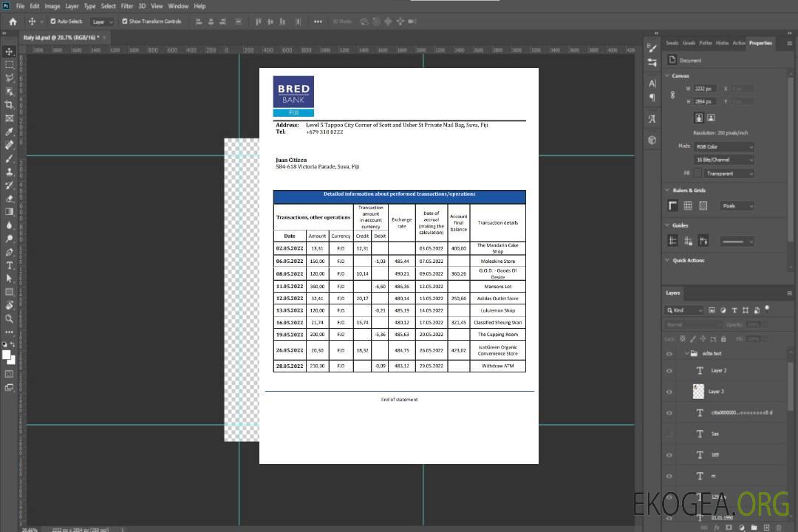Pick the Horizontal Type tool
Image resolution: width=798 pixels, height=532 pixels.
click(9, 265)
